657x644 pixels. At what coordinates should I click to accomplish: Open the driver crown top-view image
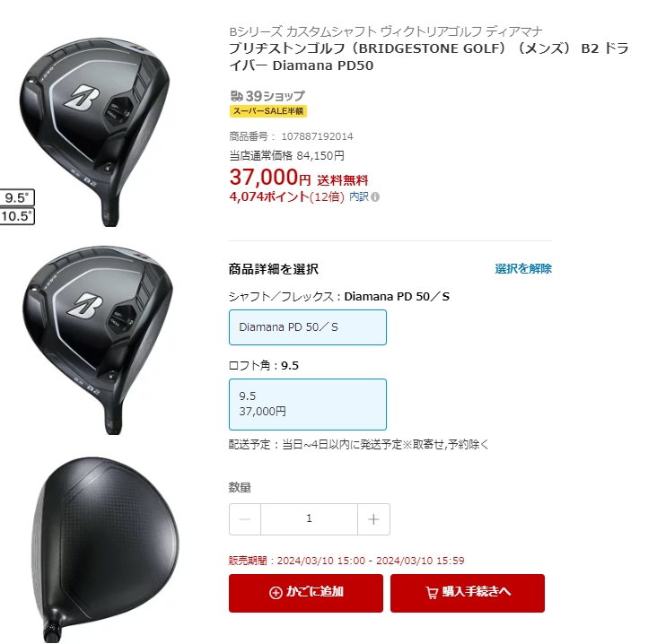(x=105, y=549)
